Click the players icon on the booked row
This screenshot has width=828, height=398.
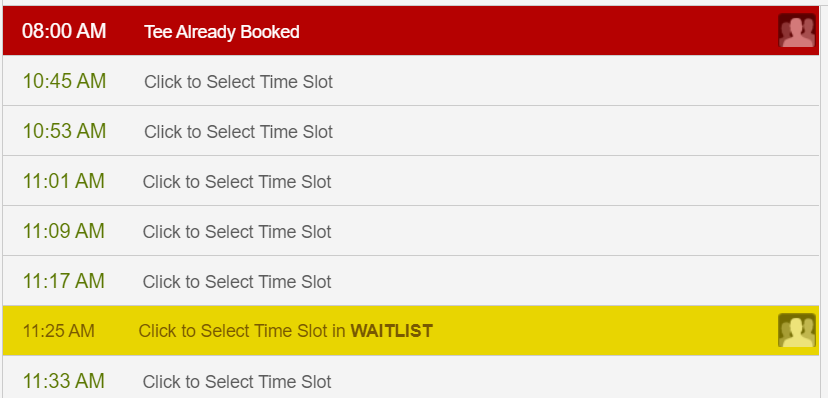[x=797, y=31]
